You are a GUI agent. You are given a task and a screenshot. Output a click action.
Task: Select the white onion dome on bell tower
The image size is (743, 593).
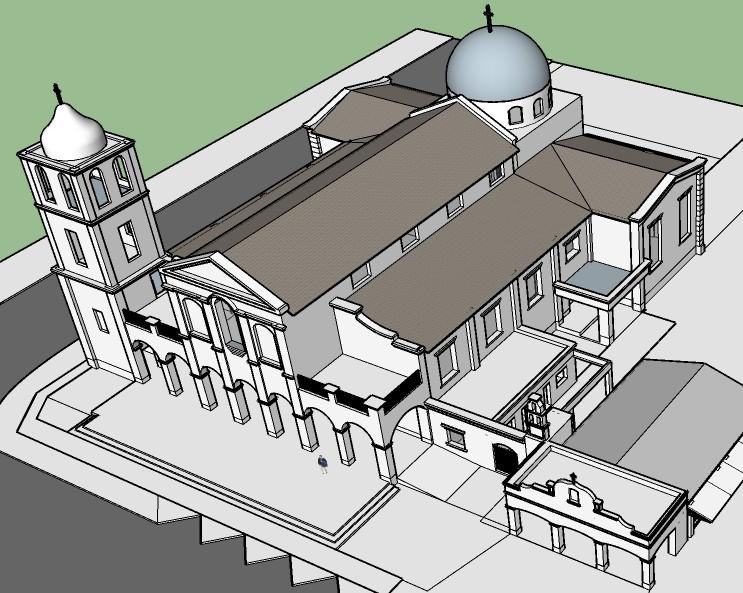click(73, 132)
